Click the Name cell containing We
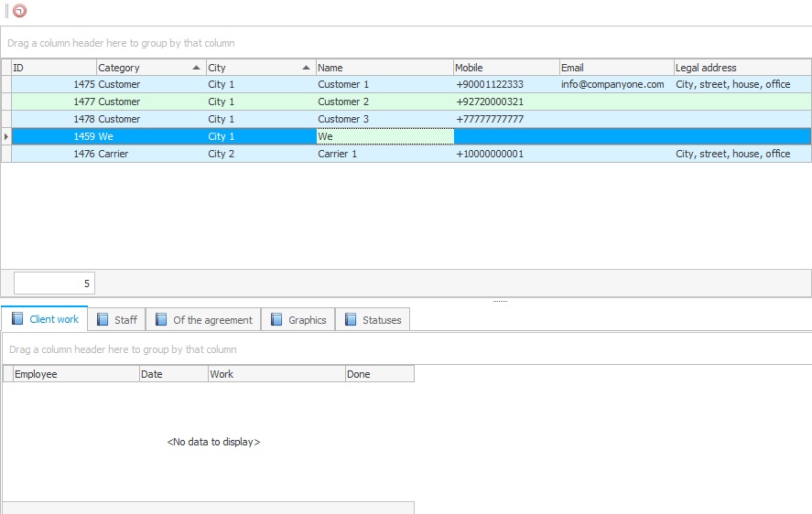The width and height of the screenshot is (812, 514). point(384,136)
